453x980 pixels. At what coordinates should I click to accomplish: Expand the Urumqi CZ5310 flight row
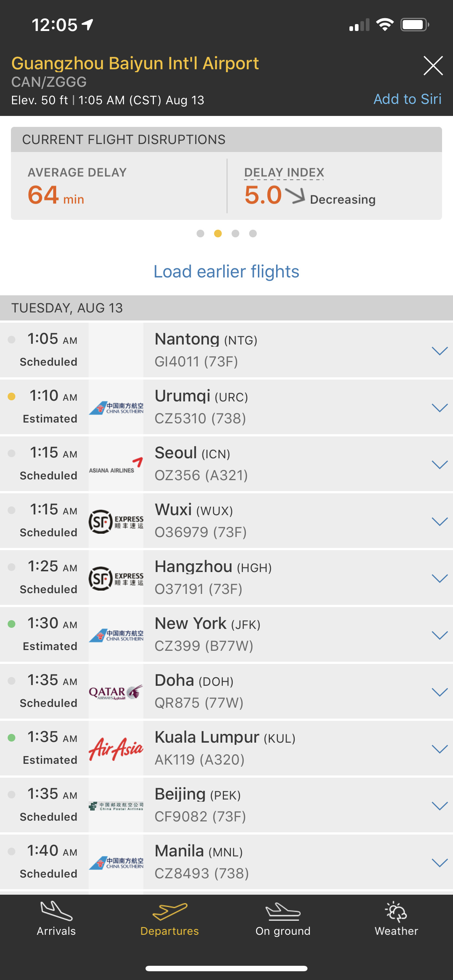coord(439,408)
